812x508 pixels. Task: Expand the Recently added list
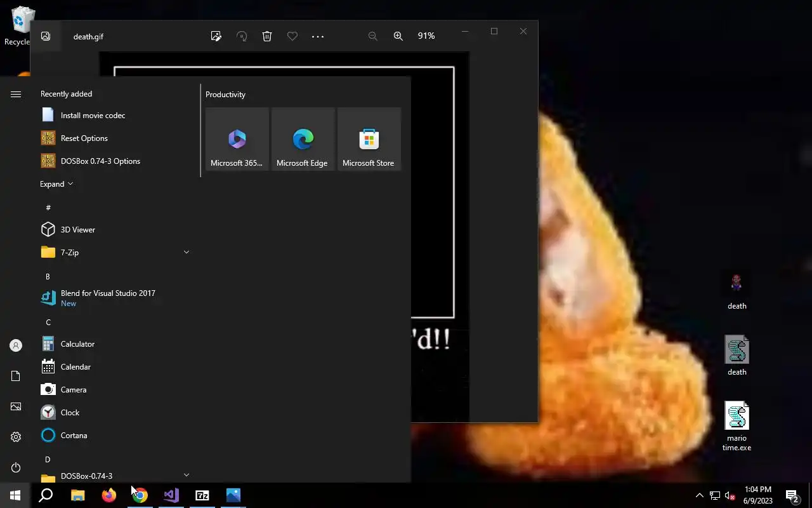(56, 184)
